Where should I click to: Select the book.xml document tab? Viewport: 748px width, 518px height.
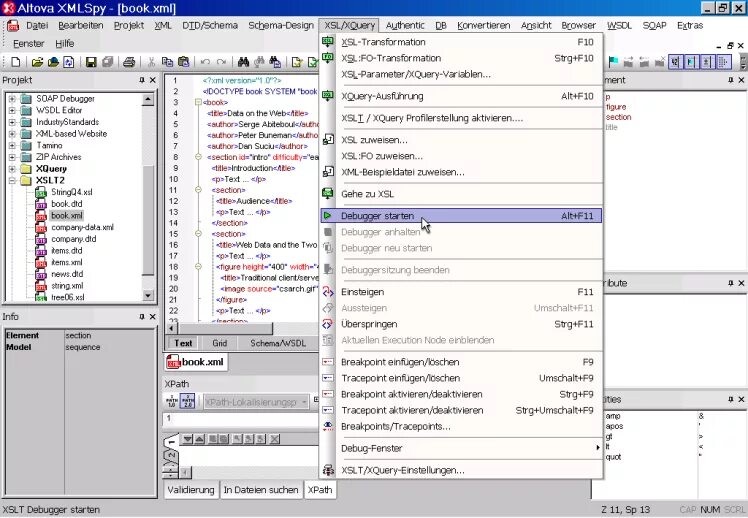196,362
